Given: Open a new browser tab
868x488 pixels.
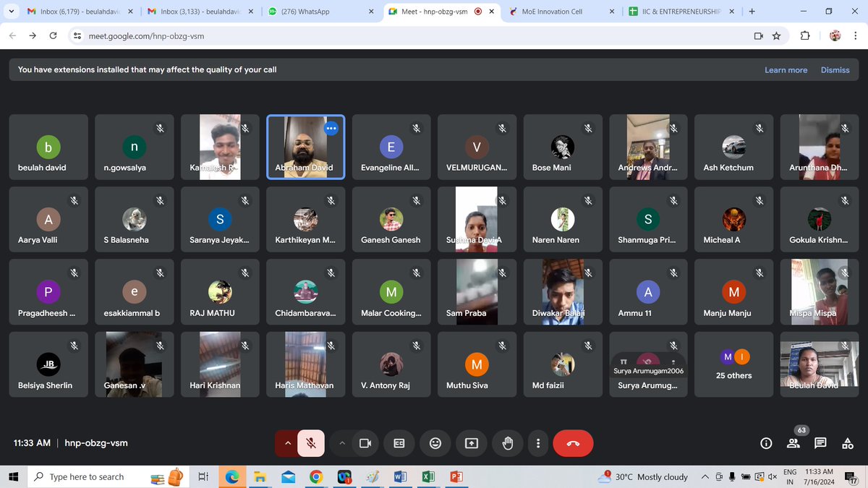Looking at the screenshot, I should click(752, 12).
